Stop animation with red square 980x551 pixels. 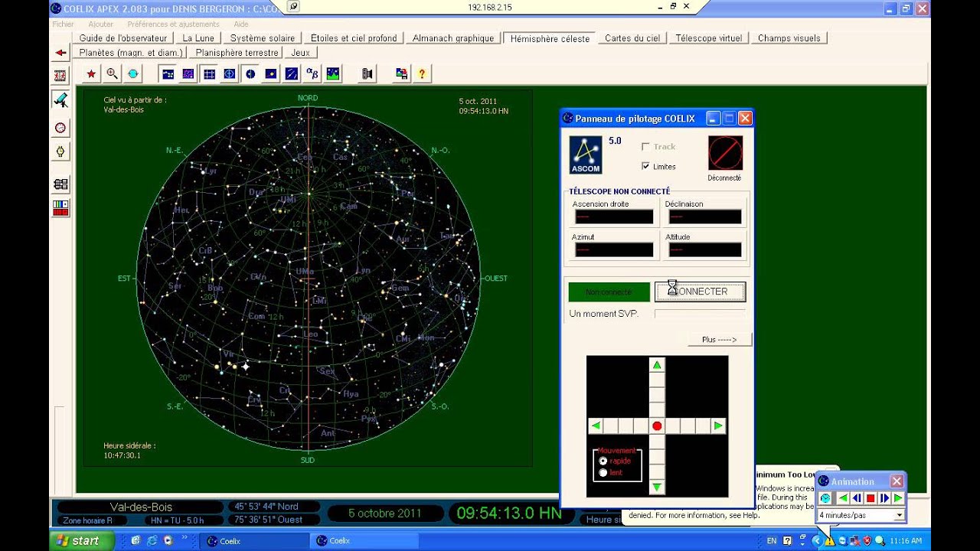[871, 498]
